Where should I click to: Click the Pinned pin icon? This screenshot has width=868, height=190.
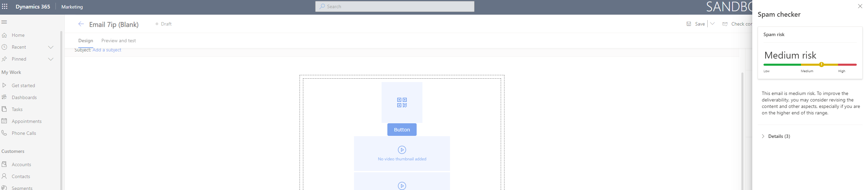(x=4, y=59)
